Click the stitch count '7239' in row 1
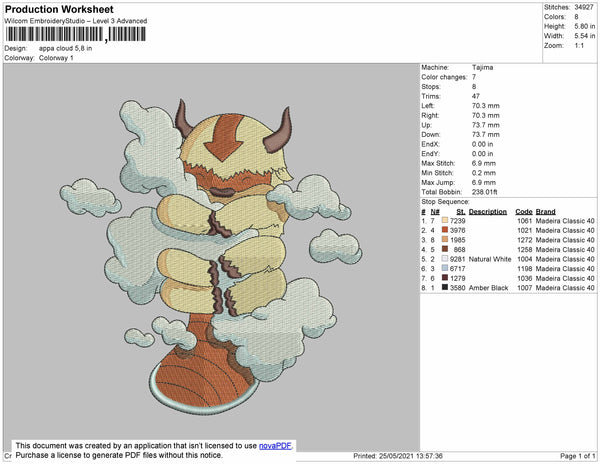The height and width of the screenshot is (464, 600). click(458, 221)
